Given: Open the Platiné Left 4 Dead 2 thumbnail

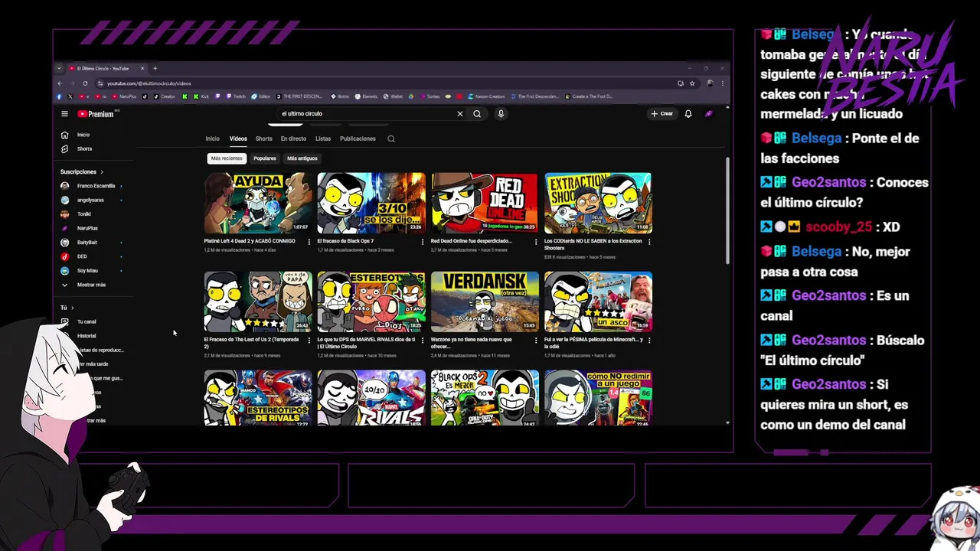Looking at the screenshot, I should (258, 203).
